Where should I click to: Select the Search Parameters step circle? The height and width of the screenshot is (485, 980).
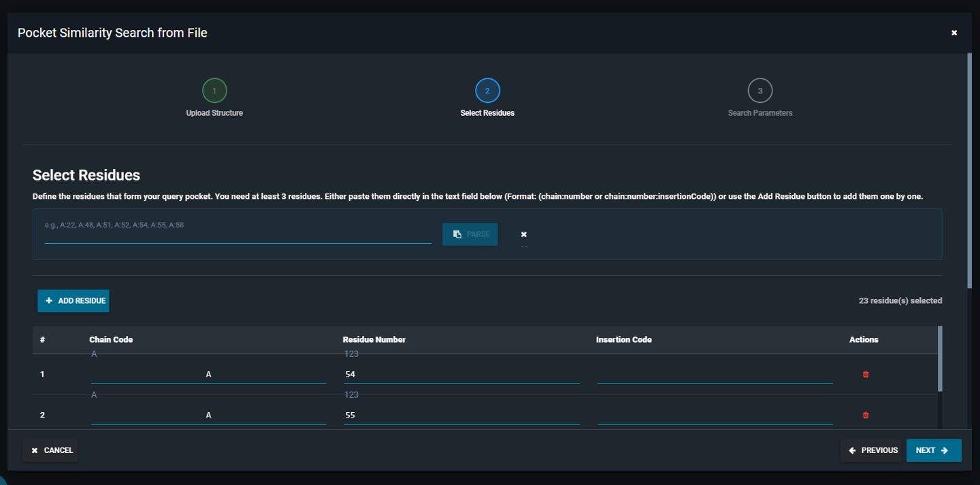(760, 90)
